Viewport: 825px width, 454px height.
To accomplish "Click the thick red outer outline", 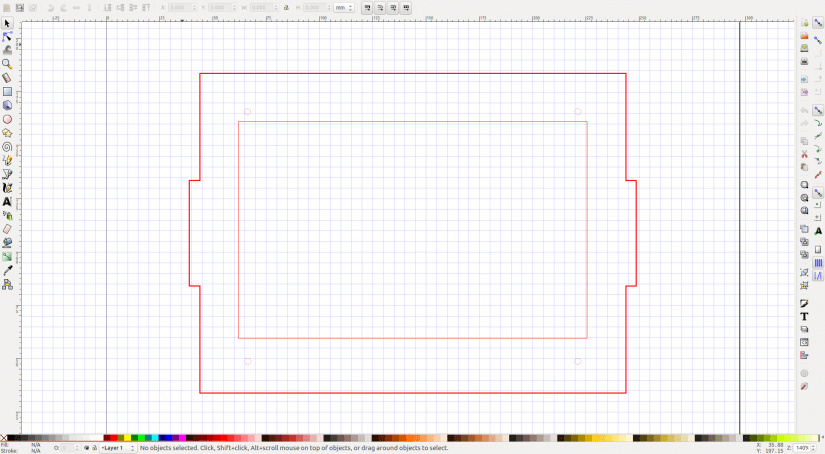I will point(413,74).
